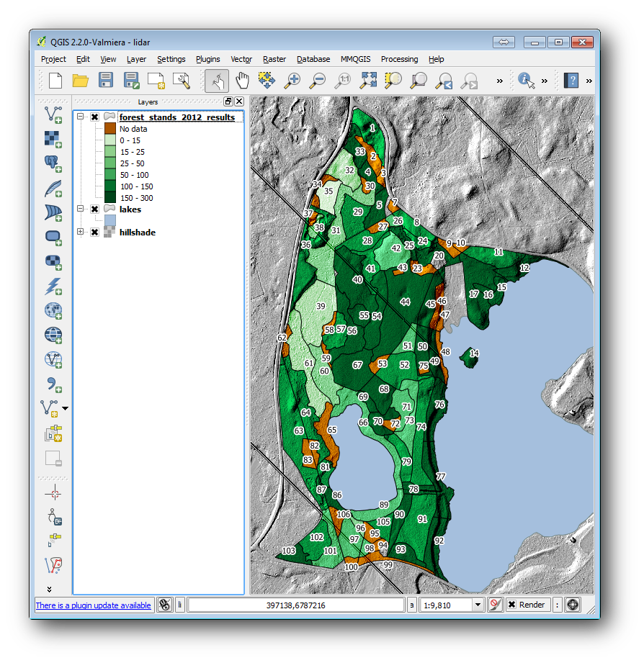The image size is (644, 663).
Task: Select the Pan Map hand tool
Action: (243, 81)
